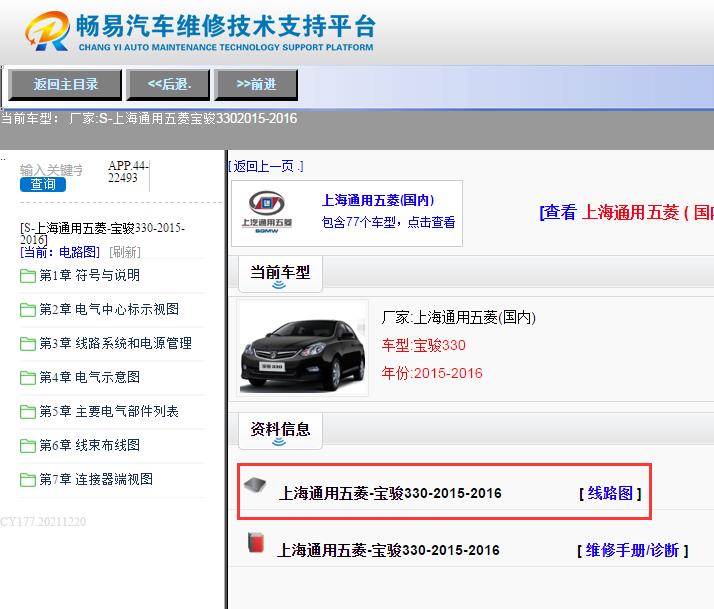Click the red 车型:宝骏330 text
The image size is (714, 609).
pyautogui.click(x=423, y=345)
